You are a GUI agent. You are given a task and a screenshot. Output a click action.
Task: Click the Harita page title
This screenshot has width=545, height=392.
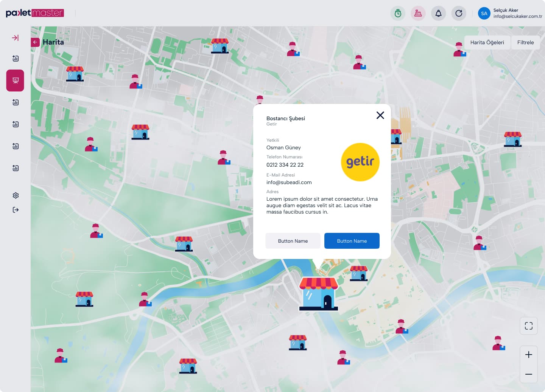(53, 42)
